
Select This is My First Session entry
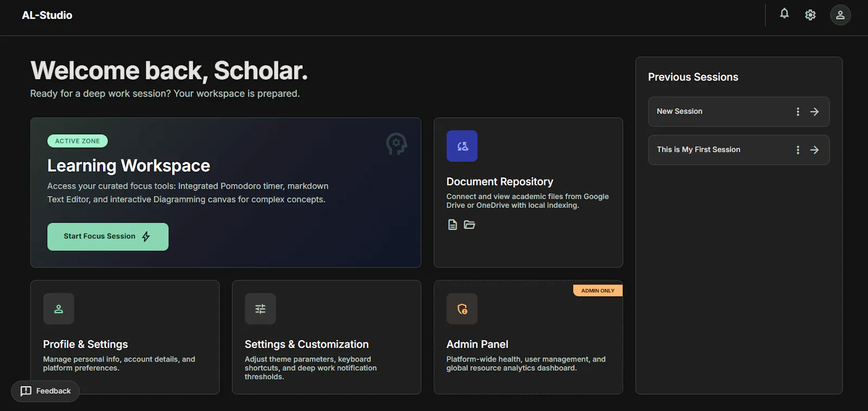tap(739, 150)
